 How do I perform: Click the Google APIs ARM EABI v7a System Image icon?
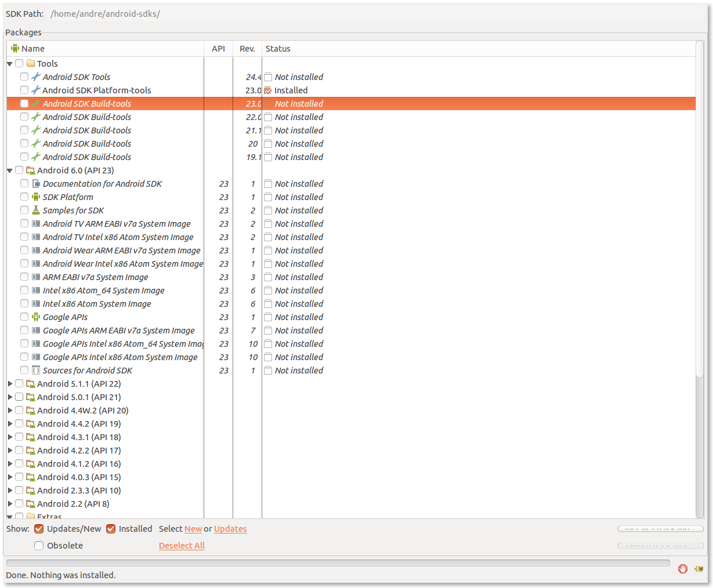coord(36,330)
